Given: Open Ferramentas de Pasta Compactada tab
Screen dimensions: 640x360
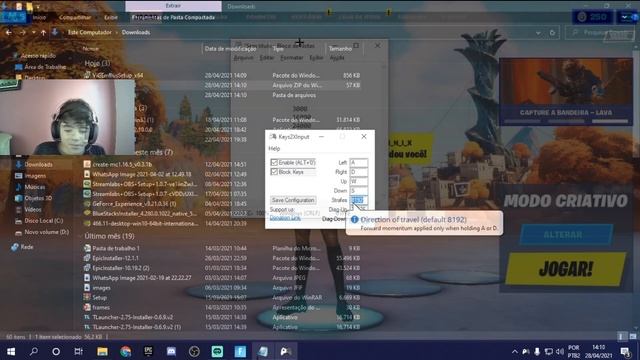Looking at the screenshot, I should click(x=173, y=18).
